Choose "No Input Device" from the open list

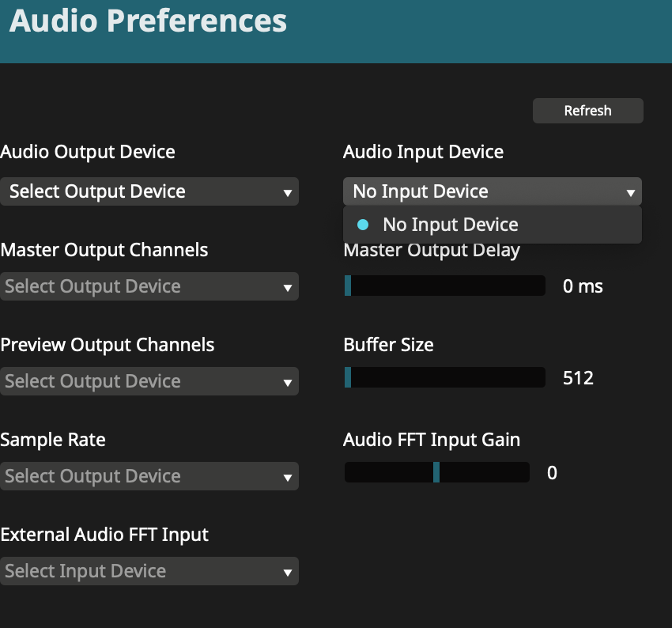(450, 225)
